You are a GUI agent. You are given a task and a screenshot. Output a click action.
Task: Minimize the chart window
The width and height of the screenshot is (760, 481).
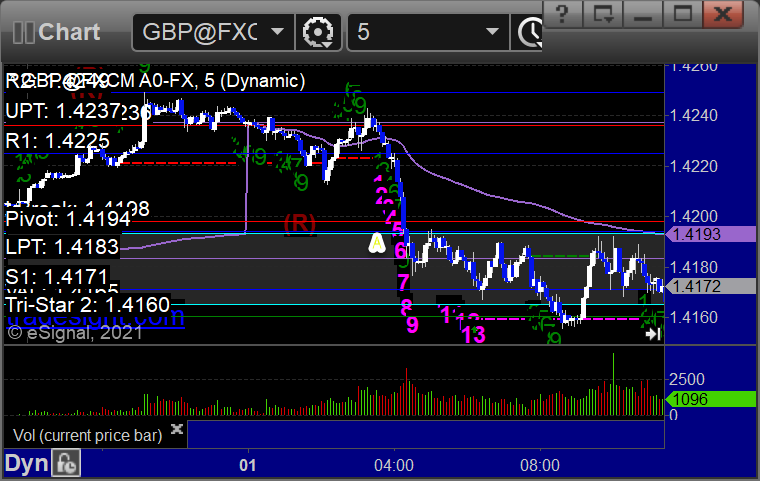point(643,14)
